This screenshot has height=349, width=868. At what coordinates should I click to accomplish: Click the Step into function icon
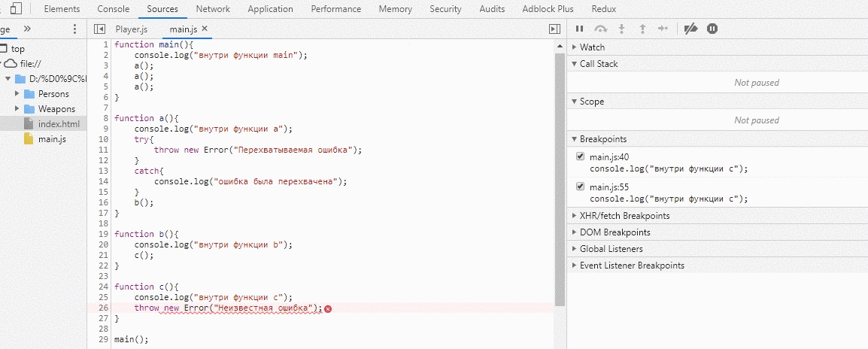coord(621,29)
